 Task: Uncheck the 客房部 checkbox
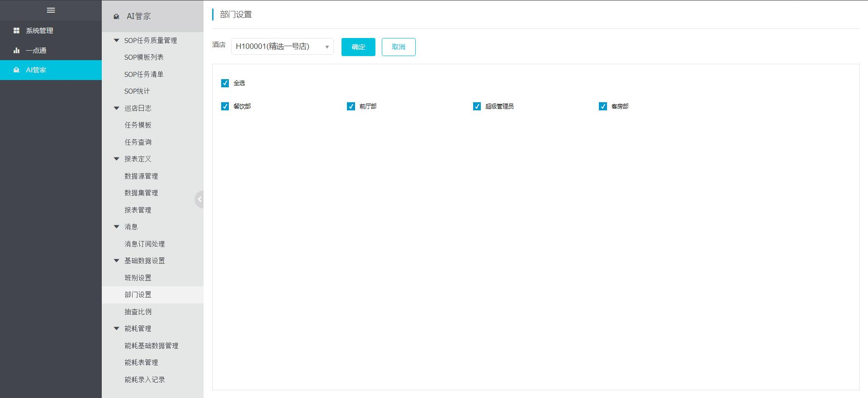coord(603,106)
